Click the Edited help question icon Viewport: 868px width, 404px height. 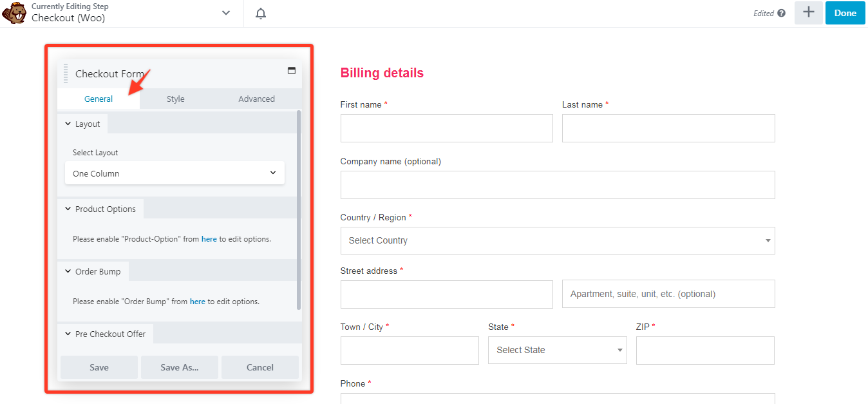[782, 14]
